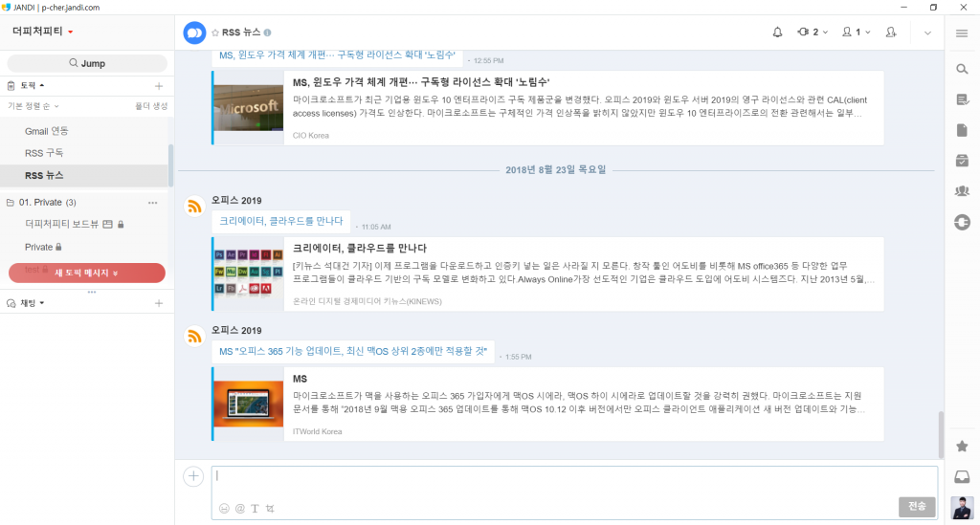Open the 더피처피티 team dropdown
The height and width of the screenshot is (525, 980).
(44, 32)
